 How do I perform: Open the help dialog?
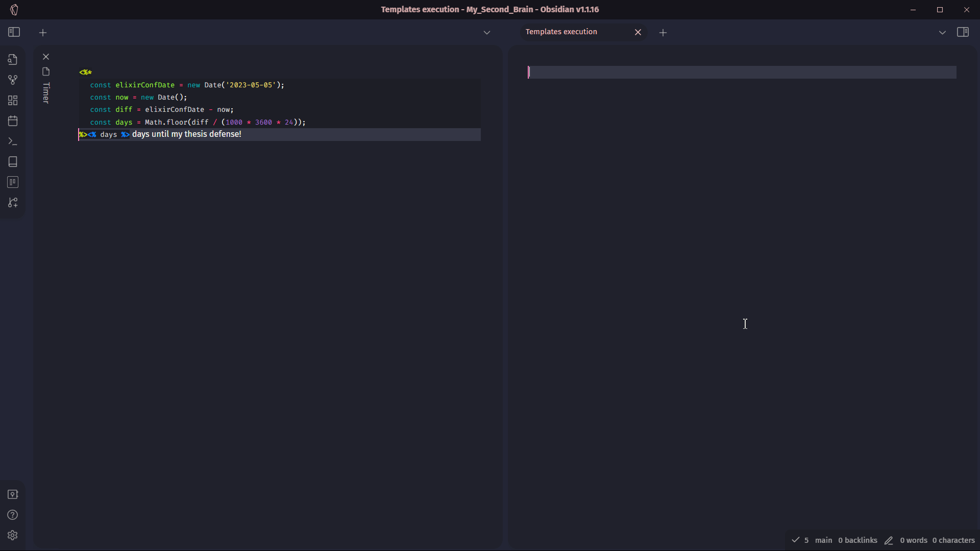[x=13, y=515]
